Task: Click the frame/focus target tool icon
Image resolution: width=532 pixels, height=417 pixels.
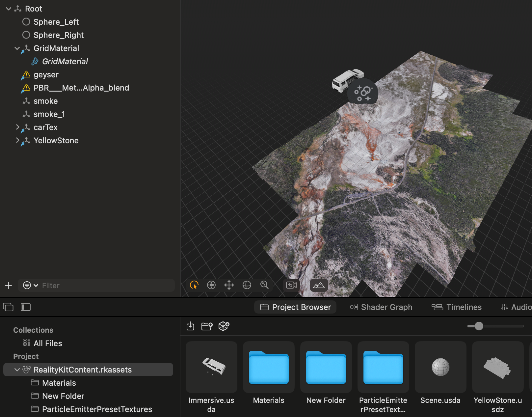Action: pyautogui.click(x=211, y=285)
